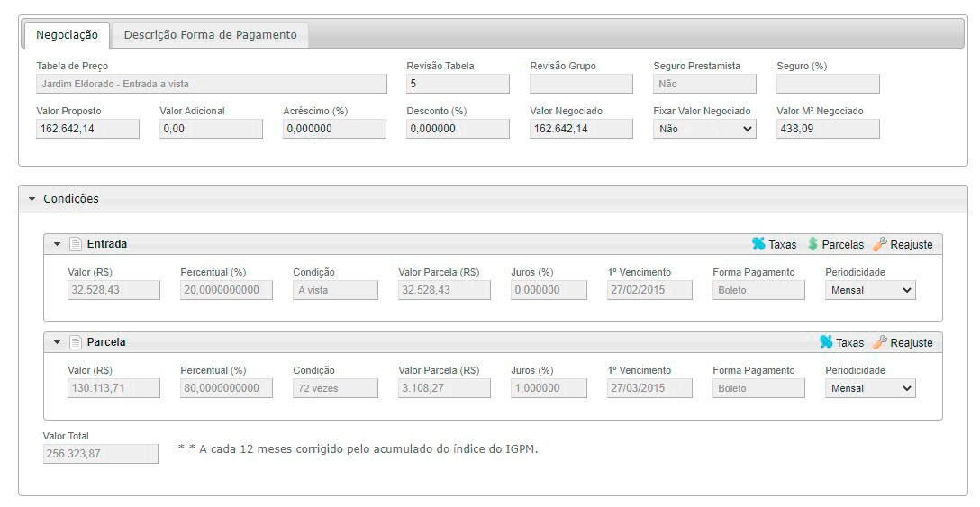Open Reajuste in the Entrada section
The height and width of the screenshot is (507, 980).
[x=903, y=244]
